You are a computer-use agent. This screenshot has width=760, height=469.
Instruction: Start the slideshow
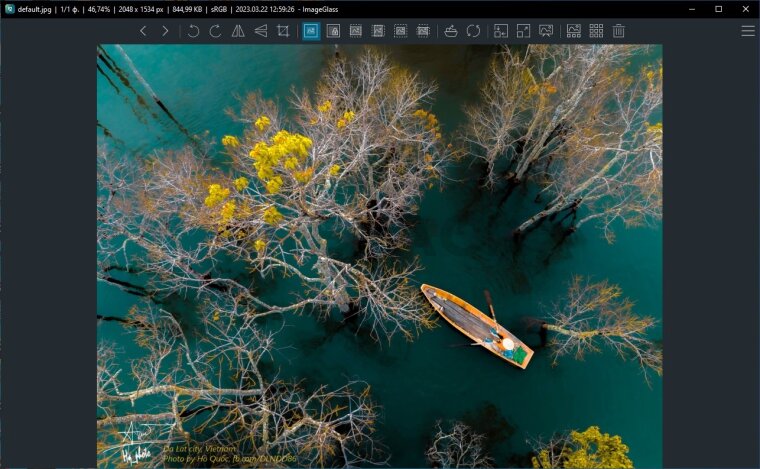546,31
